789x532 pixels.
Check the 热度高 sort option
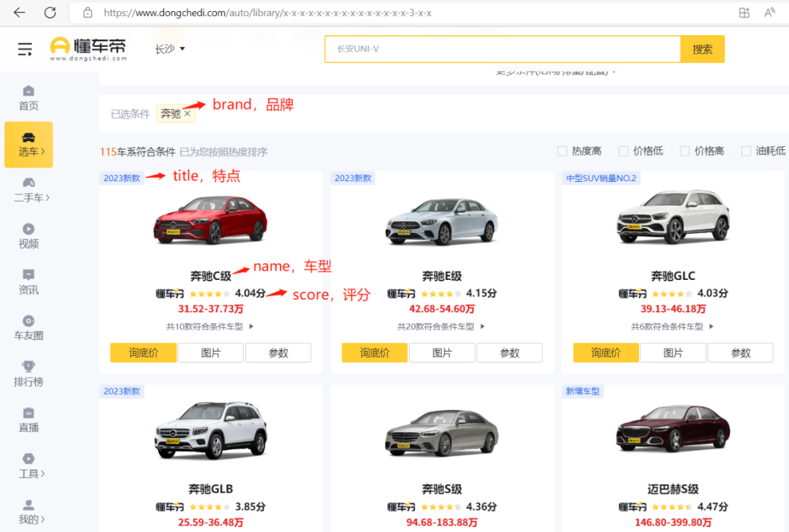pyautogui.click(x=562, y=151)
